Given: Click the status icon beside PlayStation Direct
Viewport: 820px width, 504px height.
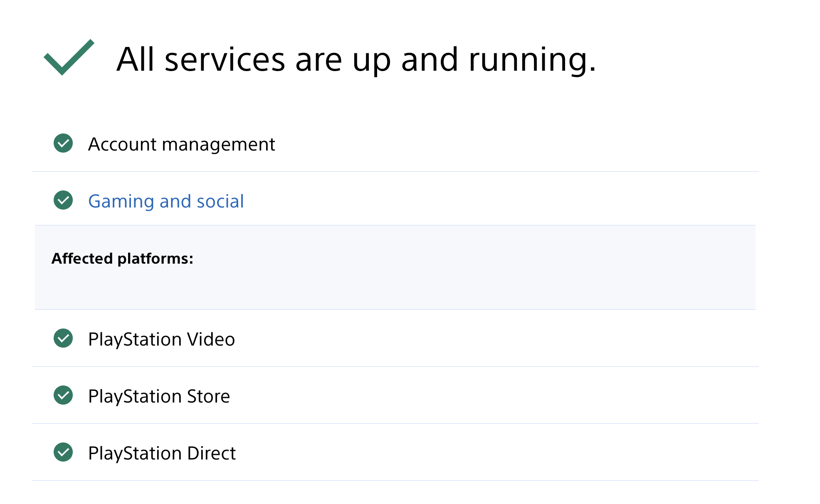Looking at the screenshot, I should point(63,453).
